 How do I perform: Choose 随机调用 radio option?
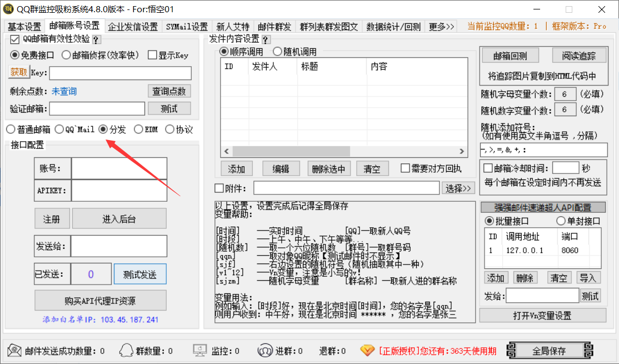coord(277,51)
